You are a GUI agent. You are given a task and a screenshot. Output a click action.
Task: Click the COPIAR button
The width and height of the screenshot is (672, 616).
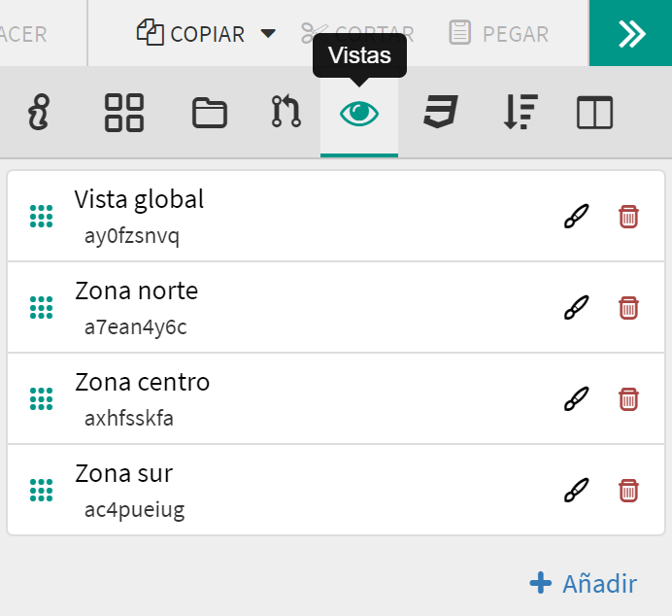[190, 33]
